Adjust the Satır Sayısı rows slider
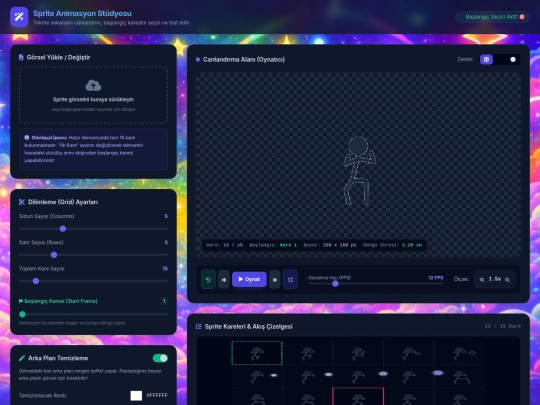This screenshot has width=540, height=405. [x=93, y=255]
